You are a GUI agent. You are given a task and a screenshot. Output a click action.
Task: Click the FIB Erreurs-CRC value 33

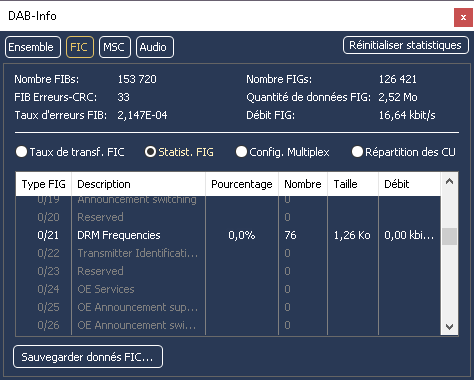(123, 97)
